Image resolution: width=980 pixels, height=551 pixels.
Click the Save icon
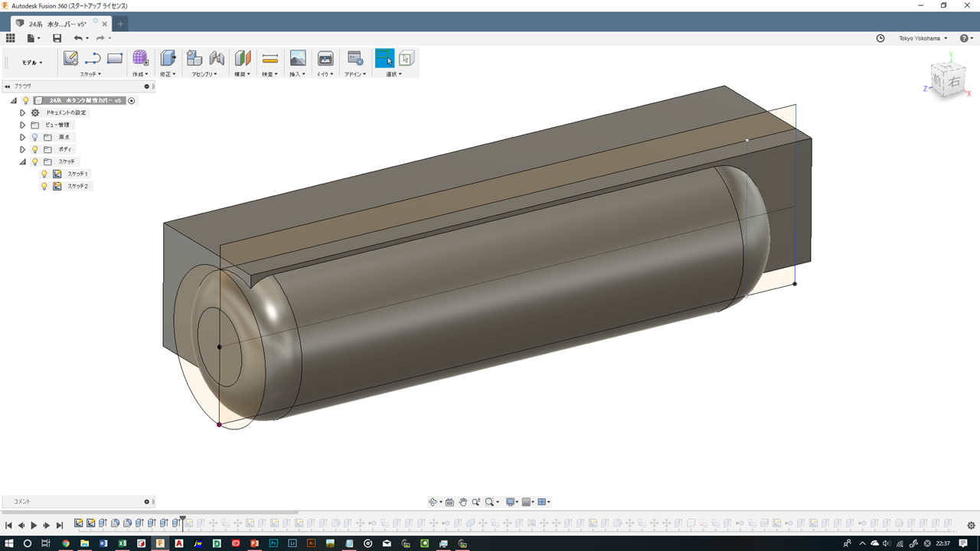pos(57,38)
